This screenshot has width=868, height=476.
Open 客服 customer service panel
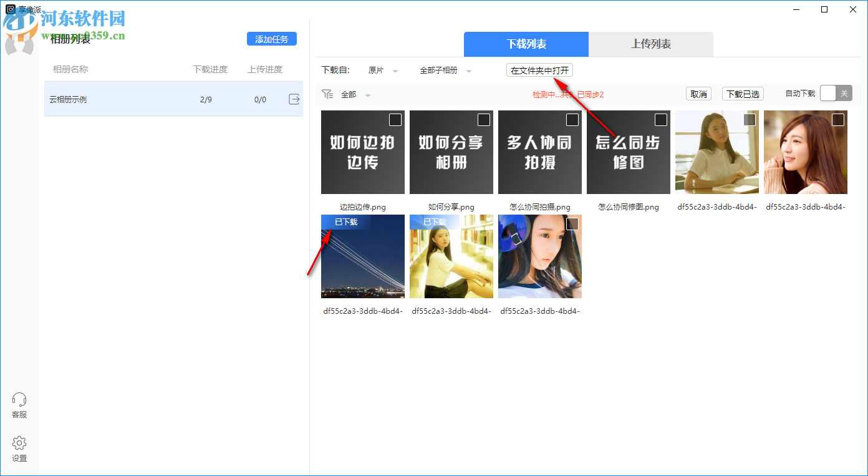[19, 404]
